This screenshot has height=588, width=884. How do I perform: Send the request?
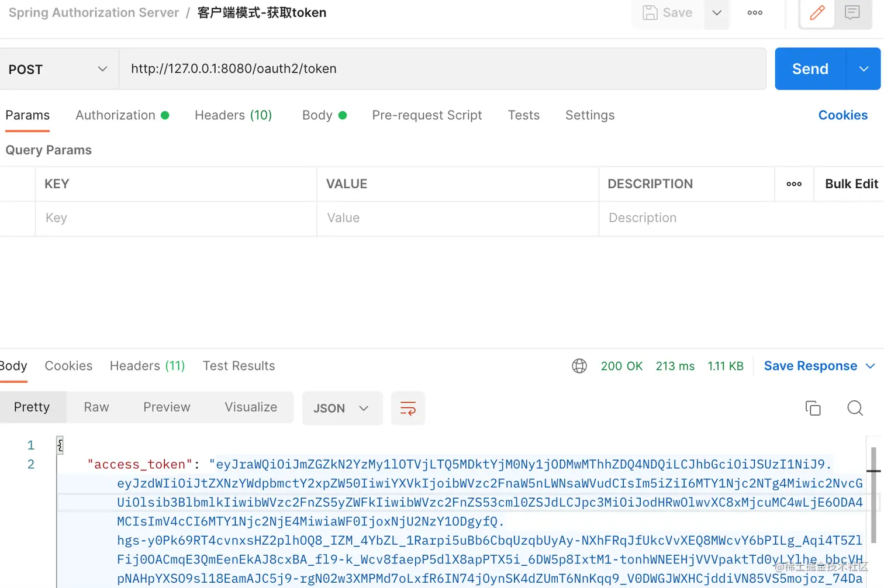click(x=810, y=69)
